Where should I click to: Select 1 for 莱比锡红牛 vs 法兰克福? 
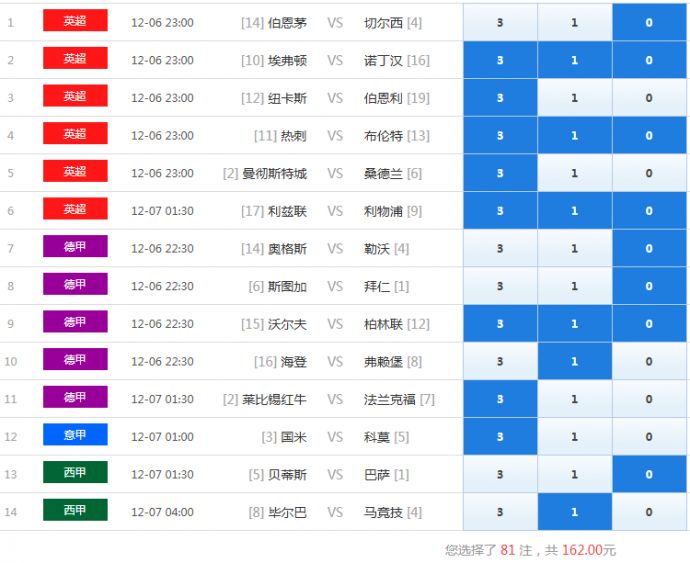pyautogui.click(x=575, y=399)
